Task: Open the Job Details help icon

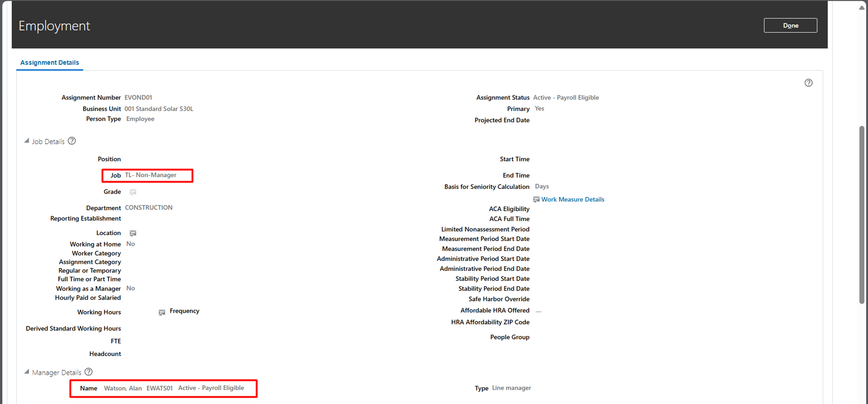Action: [x=72, y=141]
